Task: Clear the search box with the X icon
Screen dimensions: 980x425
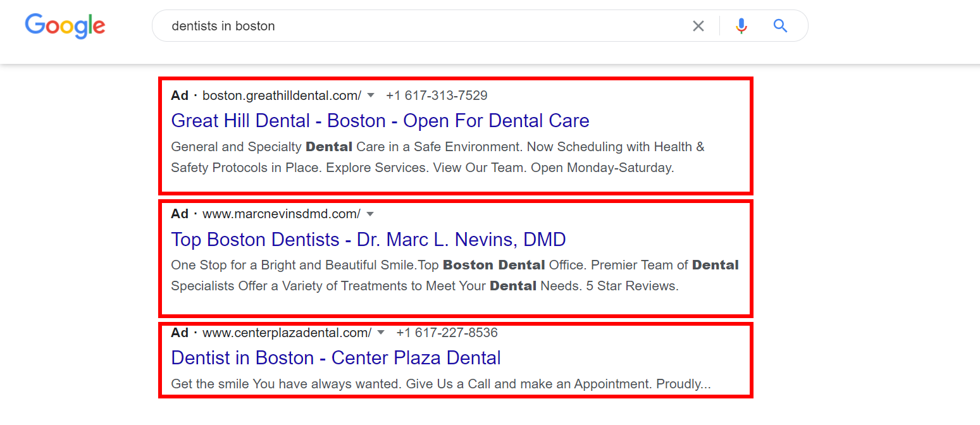Action: (x=698, y=26)
